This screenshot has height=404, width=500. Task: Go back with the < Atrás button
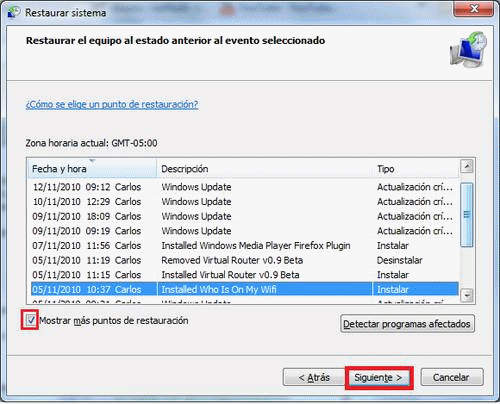point(314,377)
